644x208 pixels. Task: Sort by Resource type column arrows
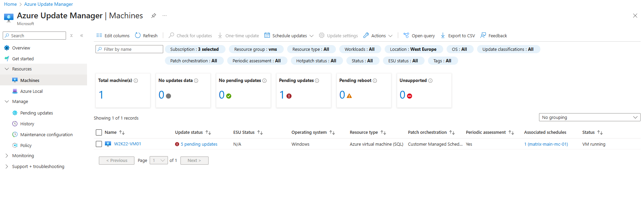point(383,132)
